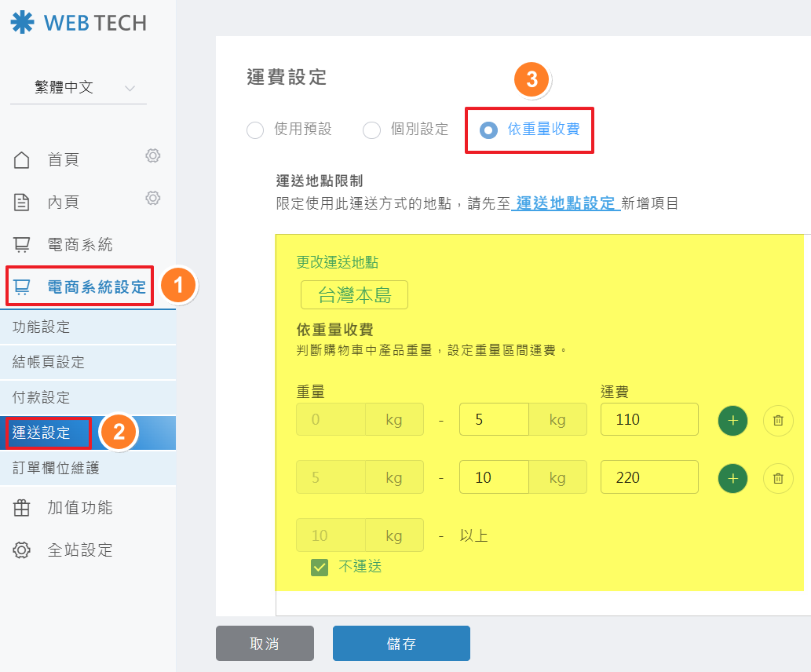Click the gear icon next to 首頁

153,156
